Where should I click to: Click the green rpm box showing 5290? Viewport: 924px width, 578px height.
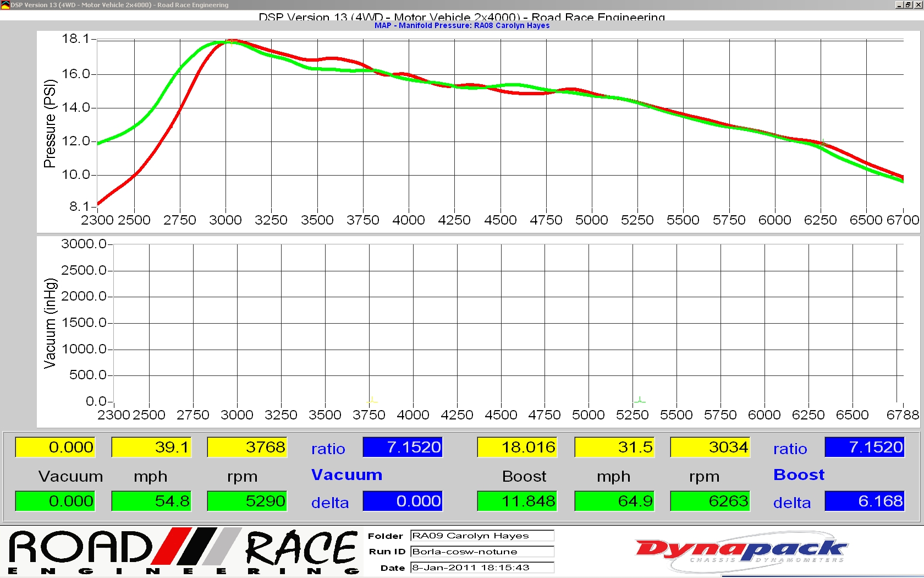click(x=247, y=501)
